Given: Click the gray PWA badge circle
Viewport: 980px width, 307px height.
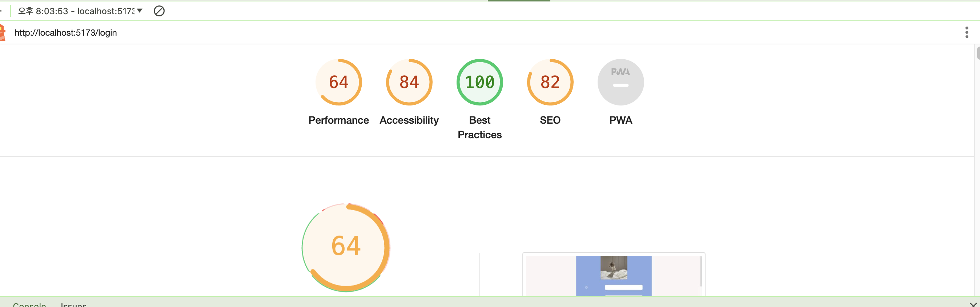Looking at the screenshot, I should coord(620,82).
